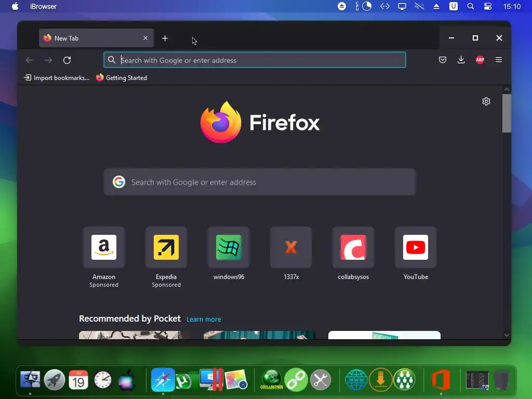Select the New Tab tab
The width and height of the screenshot is (532, 399).
(x=96, y=38)
